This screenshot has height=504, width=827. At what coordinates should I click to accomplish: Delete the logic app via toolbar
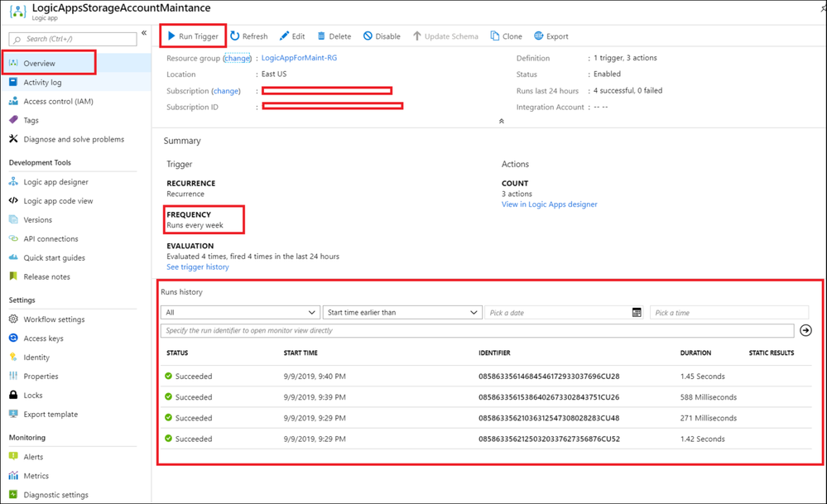[334, 36]
